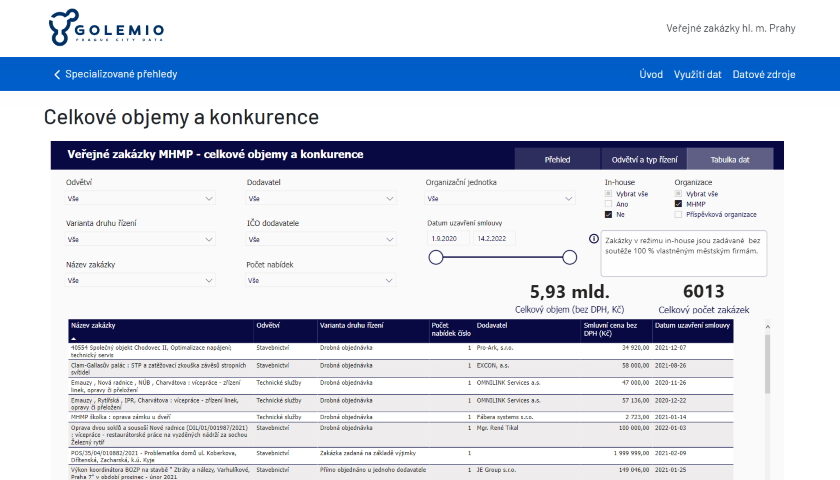840x480 pixels.
Task: Uncheck the In-house Ne checkbox
Action: click(x=608, y=214)
